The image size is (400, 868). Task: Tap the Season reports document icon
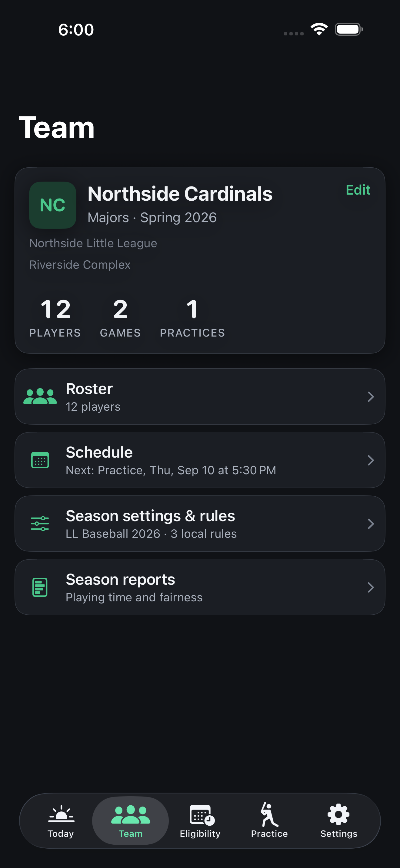pyautogui.click(x=40, y=587)
